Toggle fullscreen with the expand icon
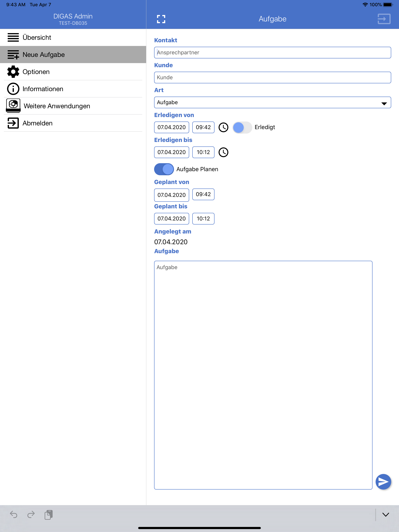399x532 pixels. tap(161, 19)
